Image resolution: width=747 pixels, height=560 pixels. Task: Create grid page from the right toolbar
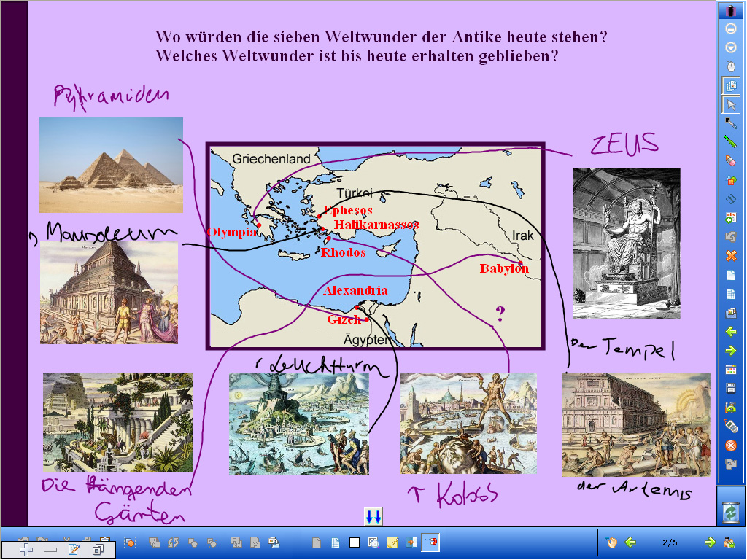(x=731, y=295)
